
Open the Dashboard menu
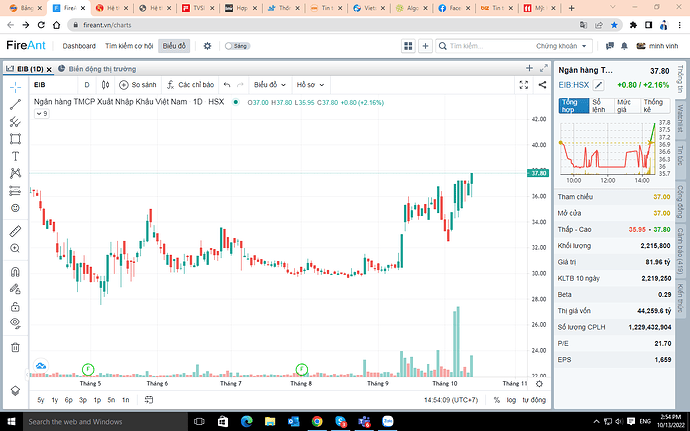click(x=79, y=46)
